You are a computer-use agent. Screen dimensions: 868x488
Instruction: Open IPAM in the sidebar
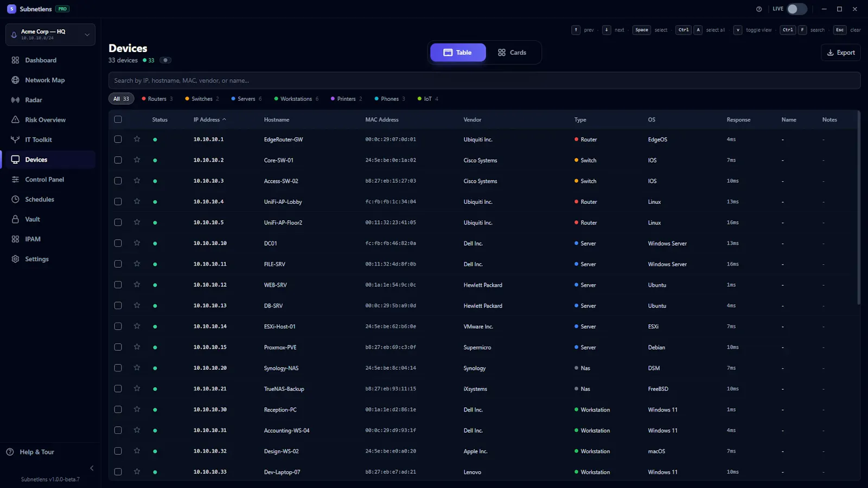pyautogui.click(x=50, y=239)
